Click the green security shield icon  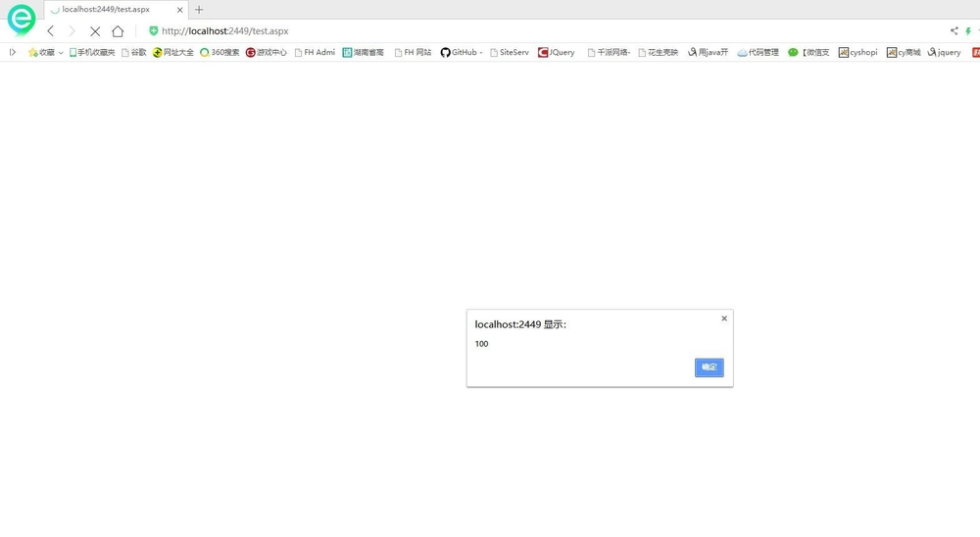point(153,31)
